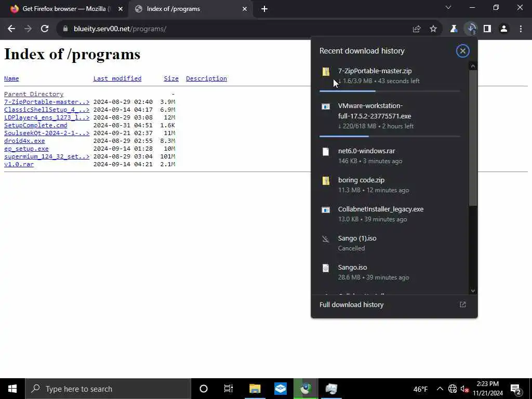The height and width of the screenshot is (399, 532).
Task: Reload the current page
Action: click(x=45, y=29)
